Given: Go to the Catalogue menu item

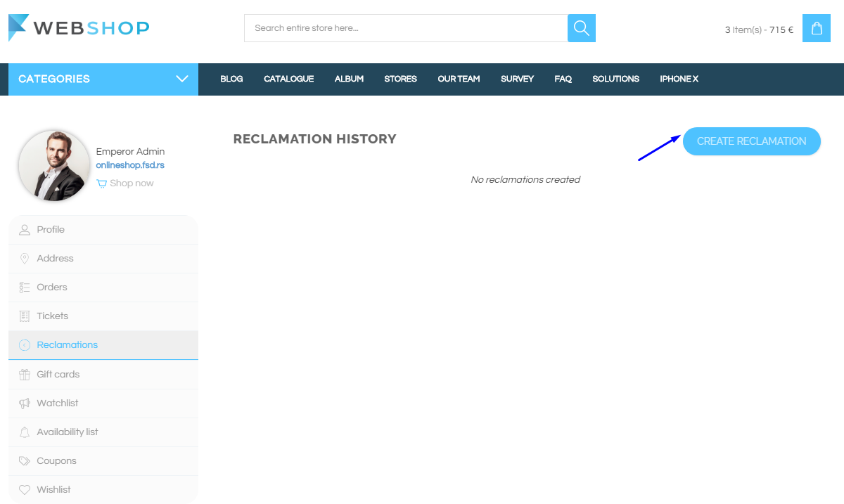Looking at the screenshot, I should click(288, 79).
